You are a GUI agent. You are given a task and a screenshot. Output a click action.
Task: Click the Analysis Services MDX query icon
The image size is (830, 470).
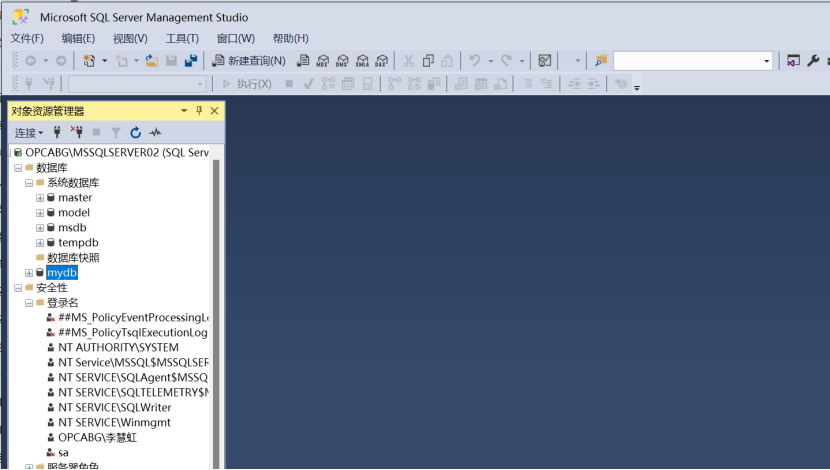click(x=322, y=61)
